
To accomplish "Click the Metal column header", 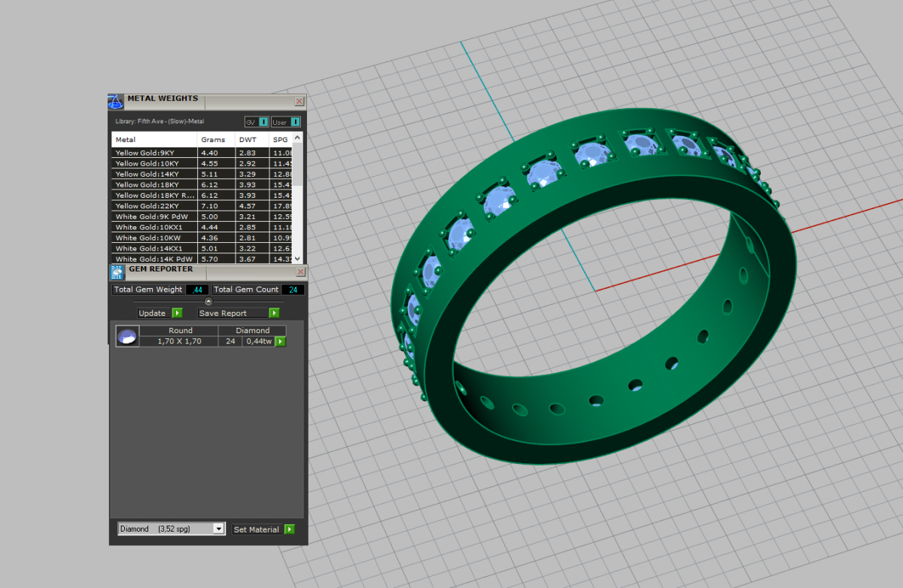I will [154, 140].
